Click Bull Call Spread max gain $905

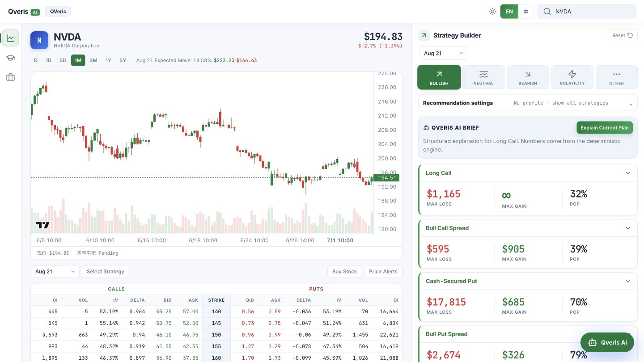513,249
